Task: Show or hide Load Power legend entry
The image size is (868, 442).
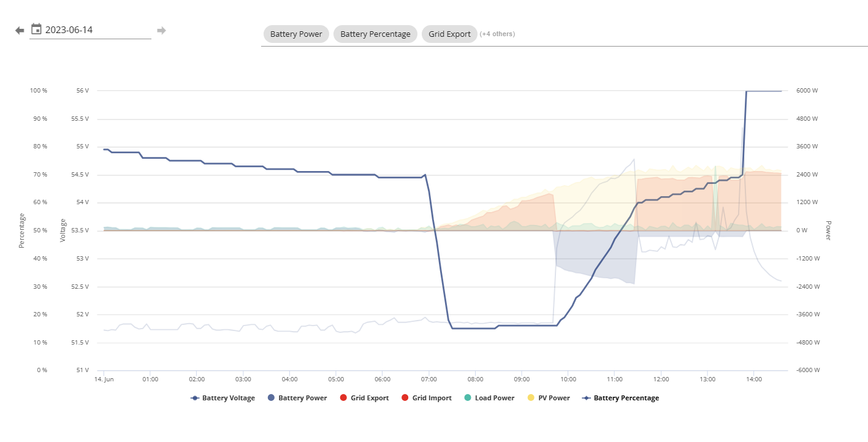Action: pyautogui.click(x=489, y=398)
